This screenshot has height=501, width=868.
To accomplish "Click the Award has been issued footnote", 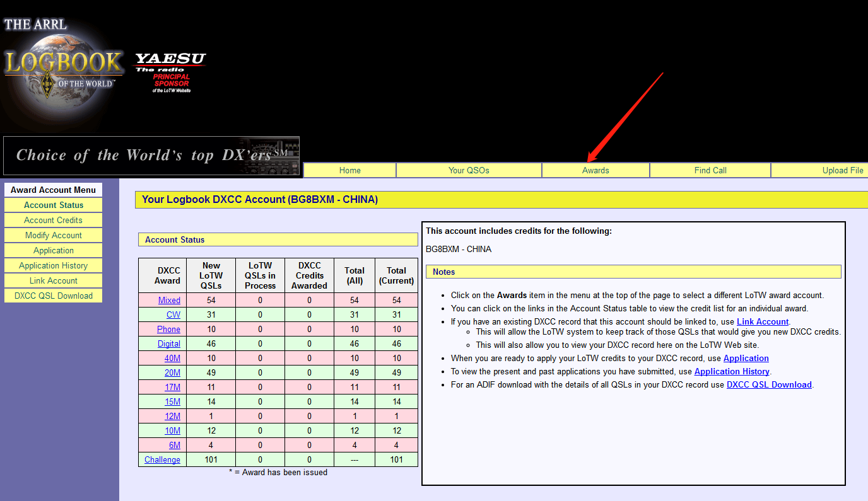I will pos(278,473).
